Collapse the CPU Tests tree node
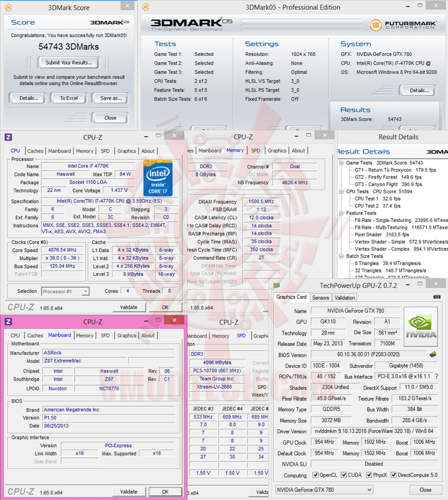Viewport: 448px width, 500px height. point(341,192)
